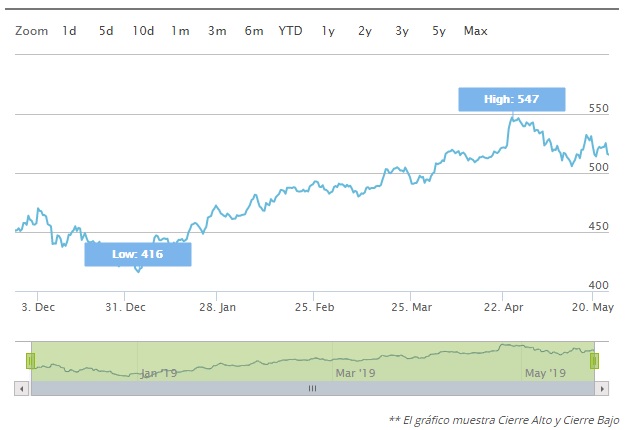Switch to the 2y range

[365, 31]
